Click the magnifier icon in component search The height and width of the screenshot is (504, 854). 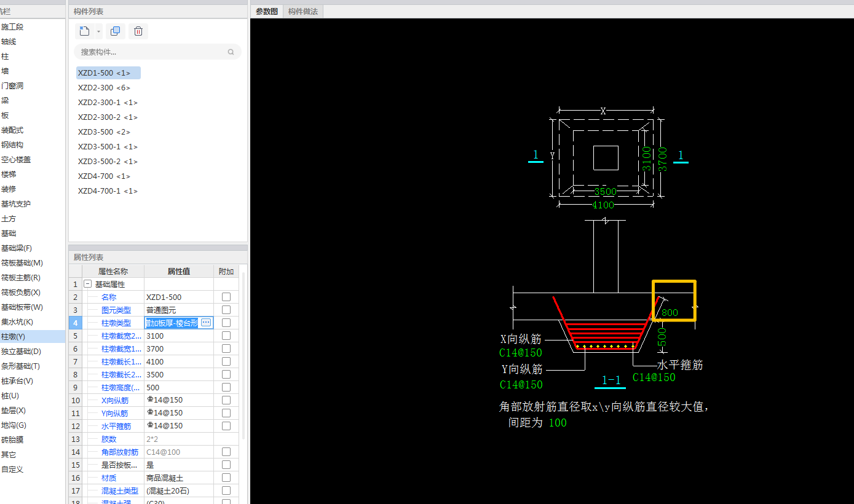pyautogui.click(x=231, y=52)
